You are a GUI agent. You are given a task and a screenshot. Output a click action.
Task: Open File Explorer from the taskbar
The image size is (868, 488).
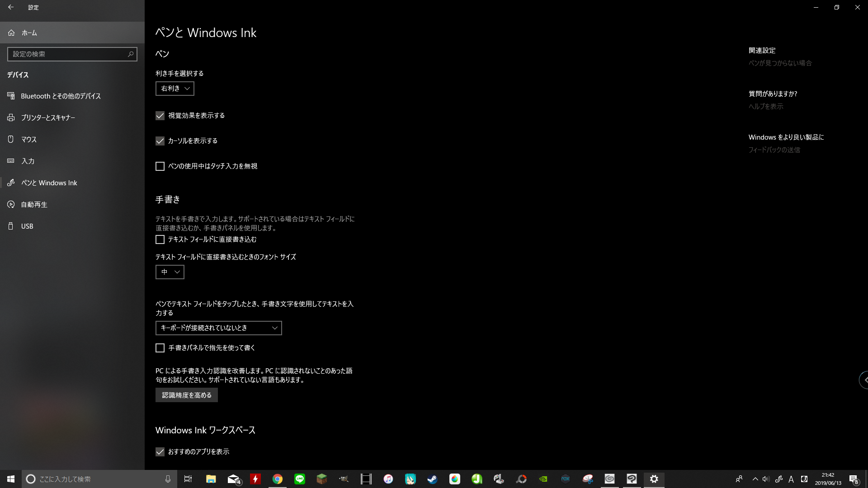pos(211,479)
